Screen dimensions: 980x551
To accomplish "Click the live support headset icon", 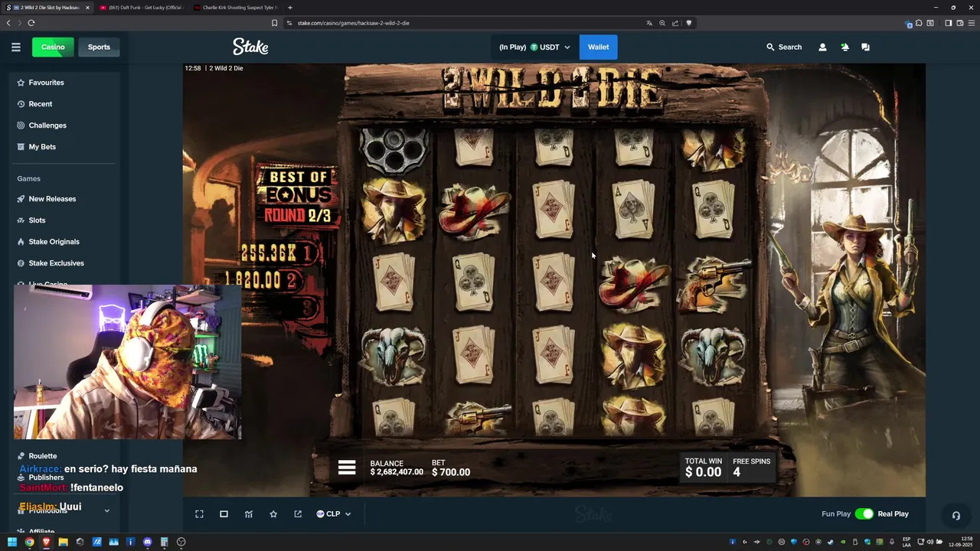I will 955,515.
